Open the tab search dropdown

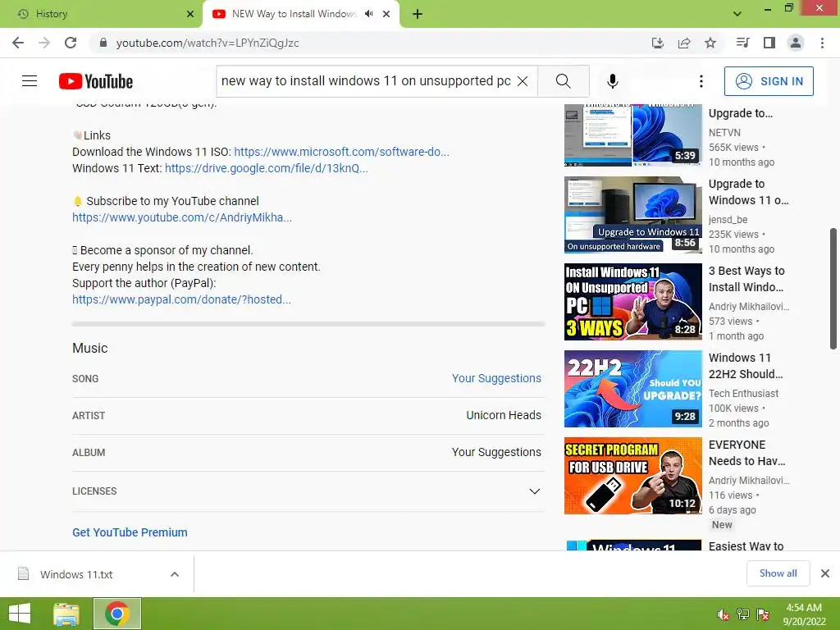coord(737,14)
